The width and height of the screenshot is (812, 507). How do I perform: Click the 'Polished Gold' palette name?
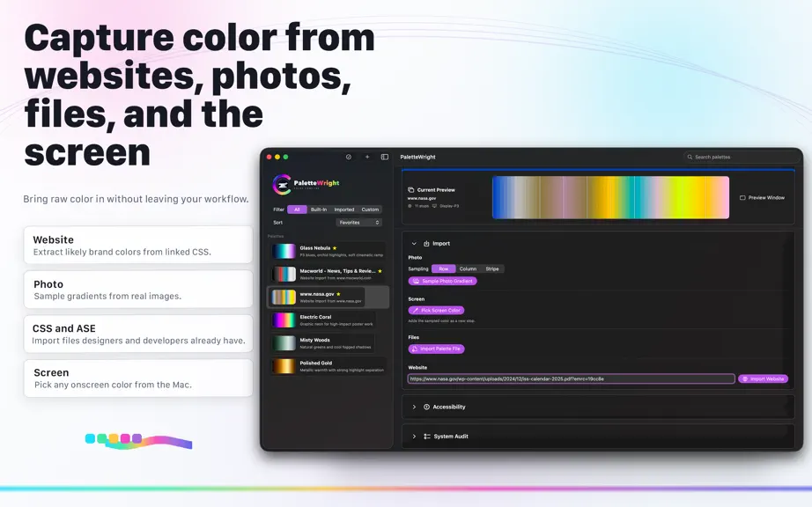coord(316,364)
